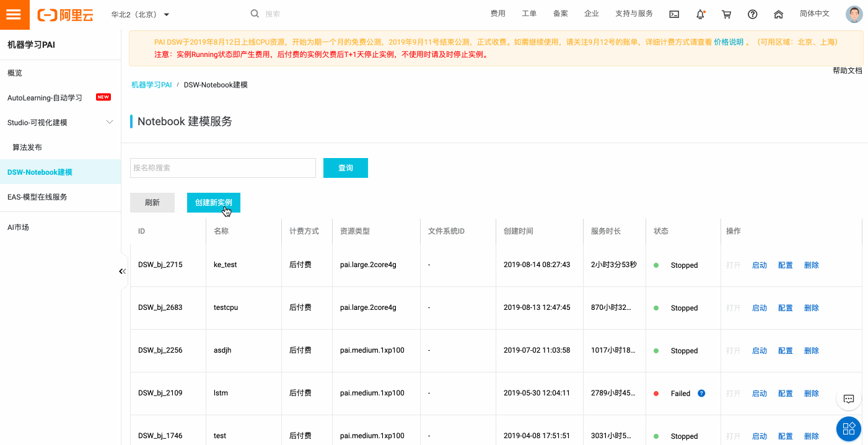Click 启动 for asdjh instance

[x=760, y=351]
